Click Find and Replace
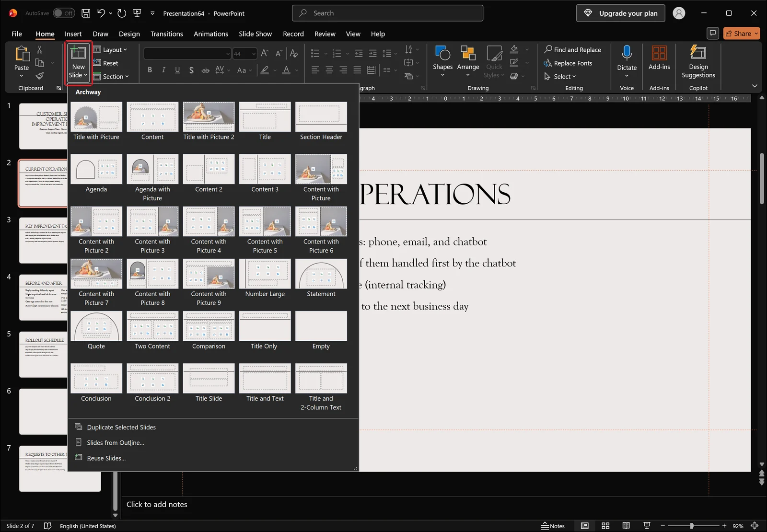Screen dimensions: 767x532 click(572, 50)
